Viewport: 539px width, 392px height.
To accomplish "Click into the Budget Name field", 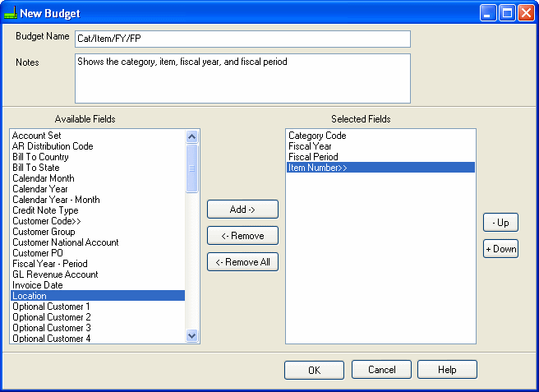I will point(242,39).
